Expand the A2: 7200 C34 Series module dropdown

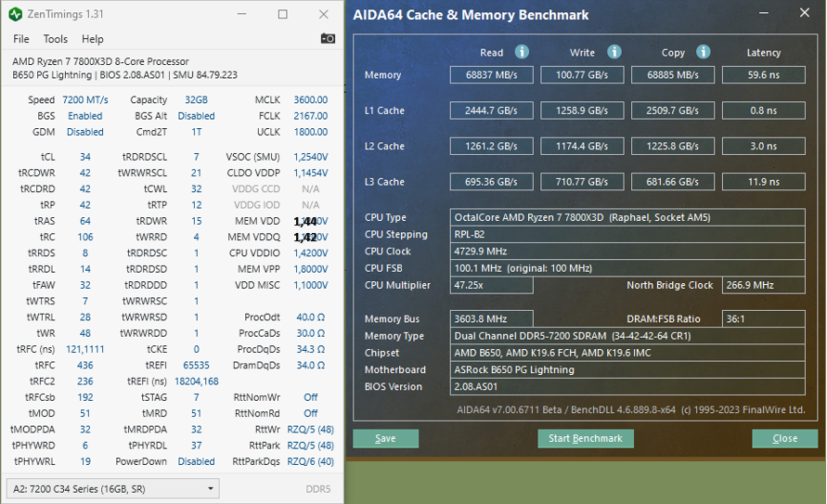[112, 489]
